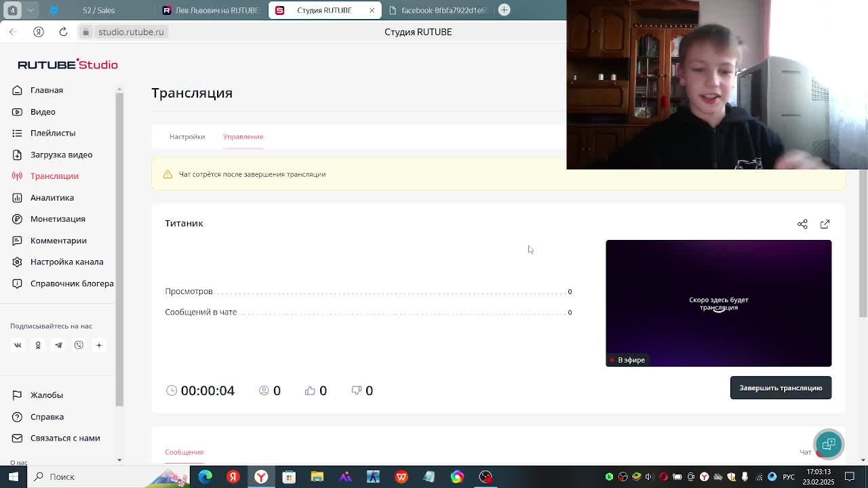Open the РУС language switcher
This screenshot has height=488, width=868.
(x=789, y=476)
